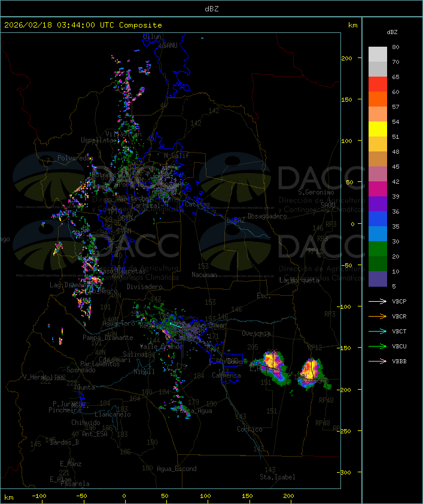Click the pink VBBB arrow icon
Viewport: 423px width, 504px height.
click(x=378, y=361)
